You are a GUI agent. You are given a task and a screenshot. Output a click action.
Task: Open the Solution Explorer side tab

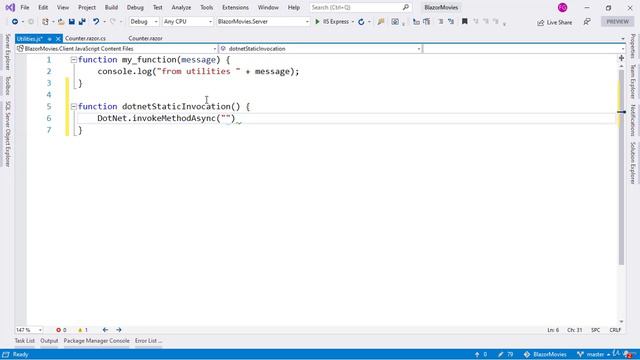coord(633,162)
